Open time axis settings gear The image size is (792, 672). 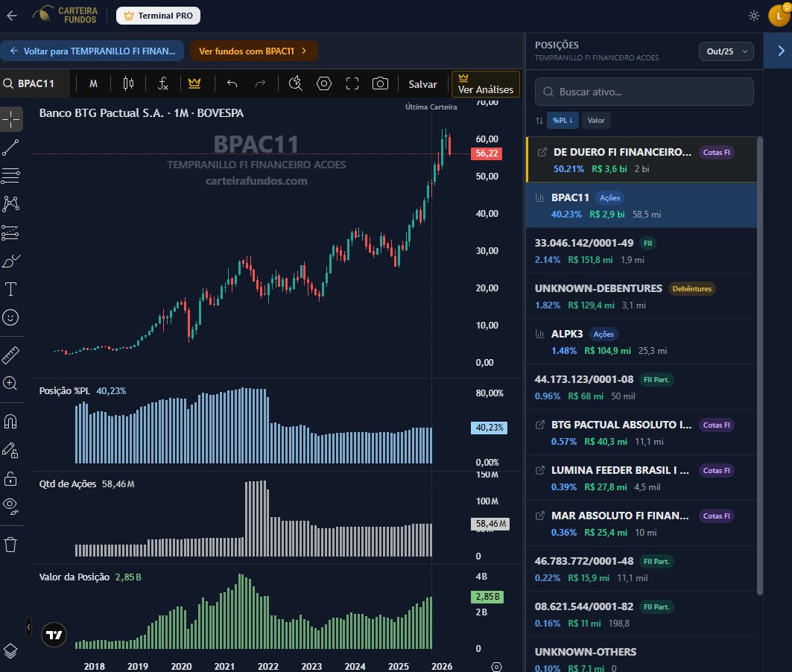point(496,667)
